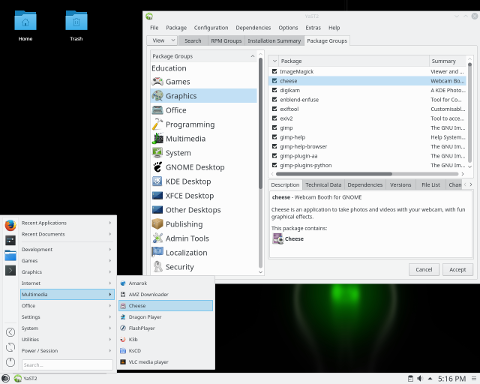Select the Other Desktops icon
The width and height of the screenshot is (480, 384).
coord(157,210)
